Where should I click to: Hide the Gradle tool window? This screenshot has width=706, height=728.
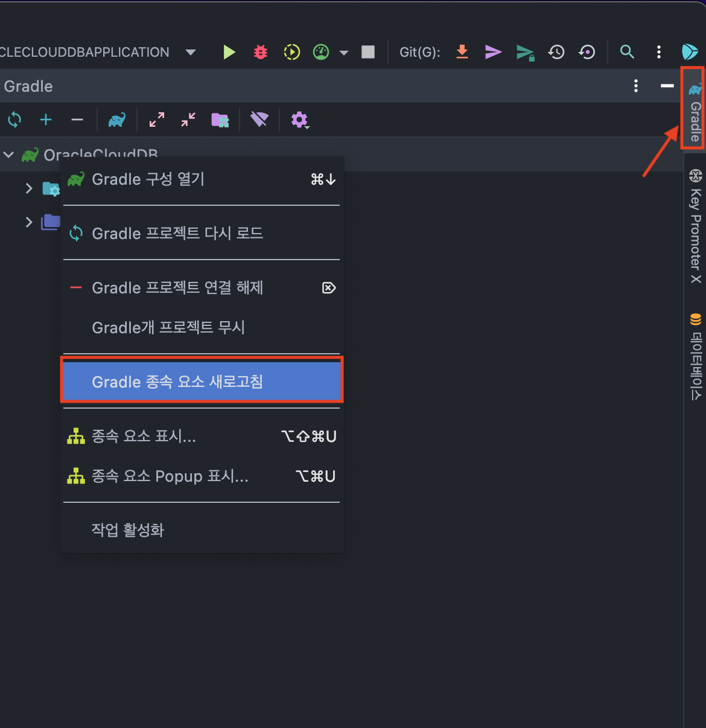(x=667, y=86)
